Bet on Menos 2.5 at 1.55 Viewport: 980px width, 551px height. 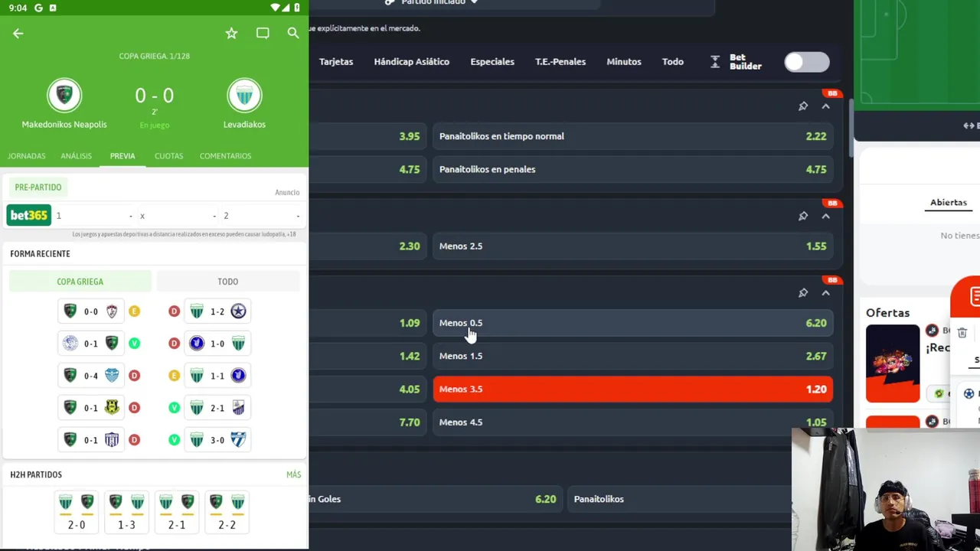click(633, 246)
